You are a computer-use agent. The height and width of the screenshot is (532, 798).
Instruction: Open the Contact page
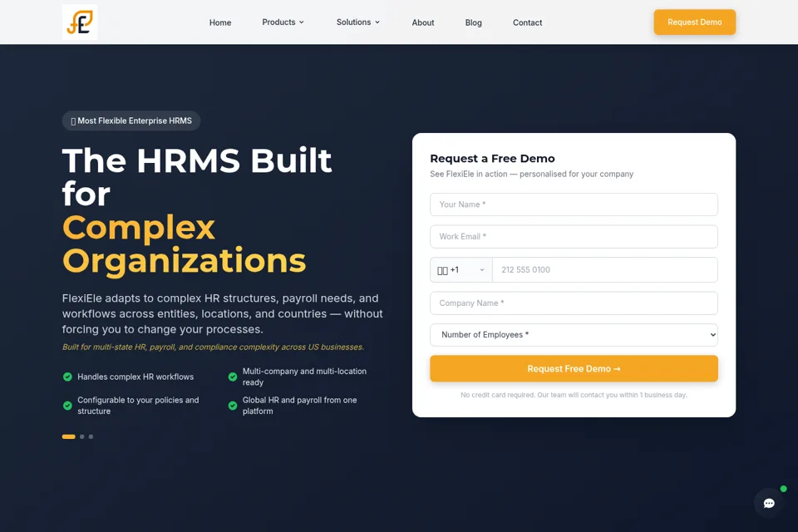pyautogui.click(x=527, y=22)
